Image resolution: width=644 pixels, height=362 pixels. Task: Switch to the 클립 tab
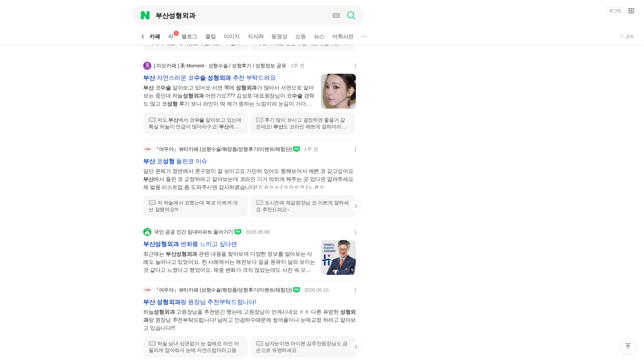pos(211,37)
